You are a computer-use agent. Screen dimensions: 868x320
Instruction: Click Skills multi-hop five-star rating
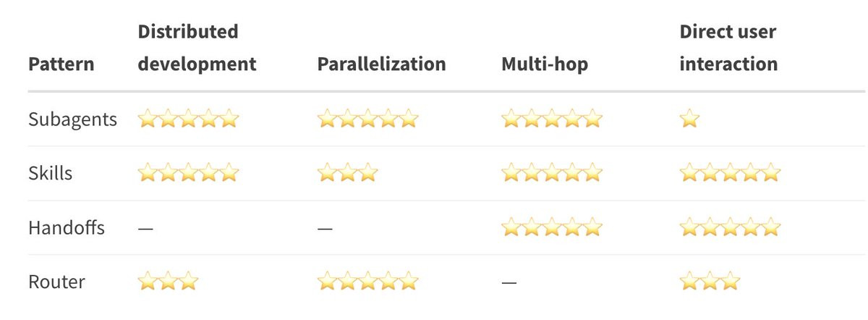[552, 173]
